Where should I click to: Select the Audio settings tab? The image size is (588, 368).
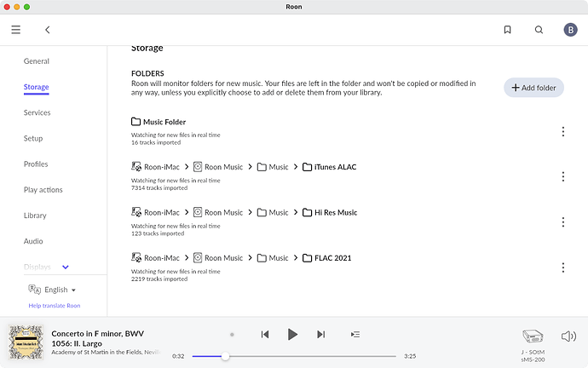[x=33, y=241]
